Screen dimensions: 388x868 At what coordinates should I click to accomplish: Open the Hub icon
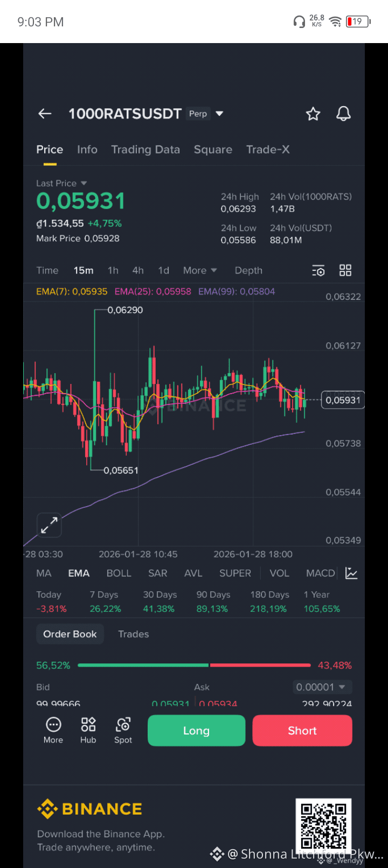[88, 731]
